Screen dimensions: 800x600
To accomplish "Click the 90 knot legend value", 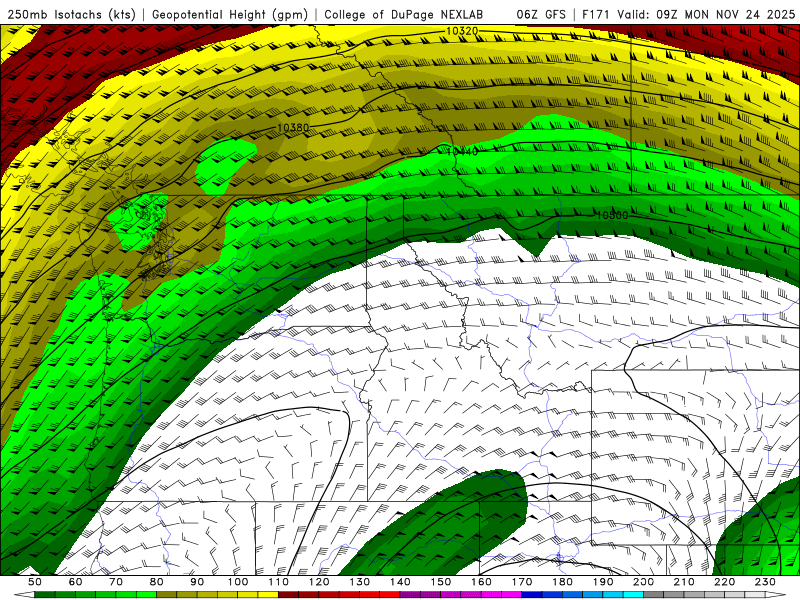I will point(197,582).
